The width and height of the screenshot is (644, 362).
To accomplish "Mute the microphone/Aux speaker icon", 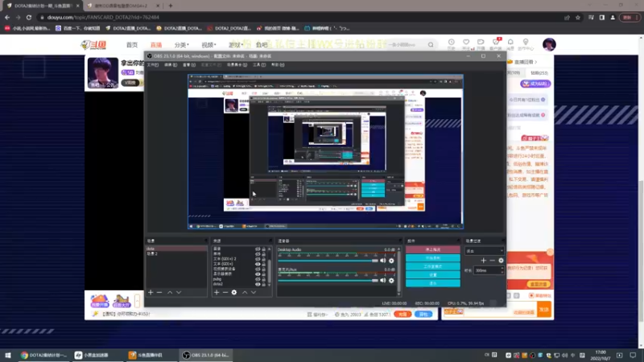I will click(x=383, y=280).
